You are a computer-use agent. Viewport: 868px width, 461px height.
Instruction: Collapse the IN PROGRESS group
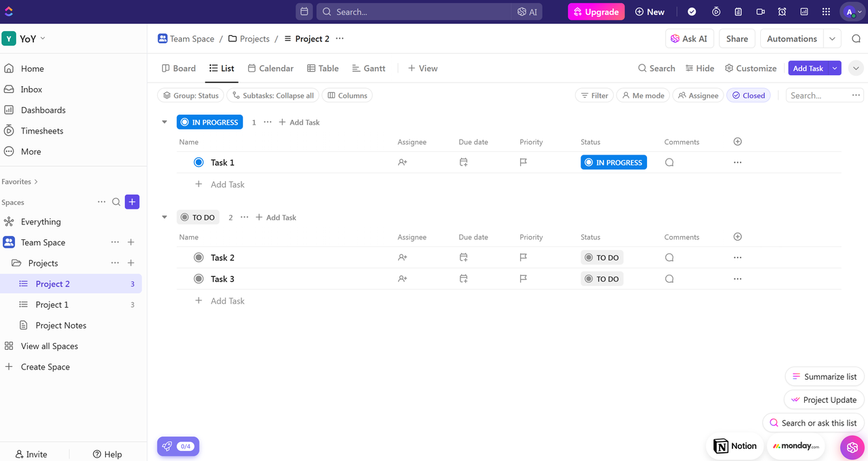(164, 123)
